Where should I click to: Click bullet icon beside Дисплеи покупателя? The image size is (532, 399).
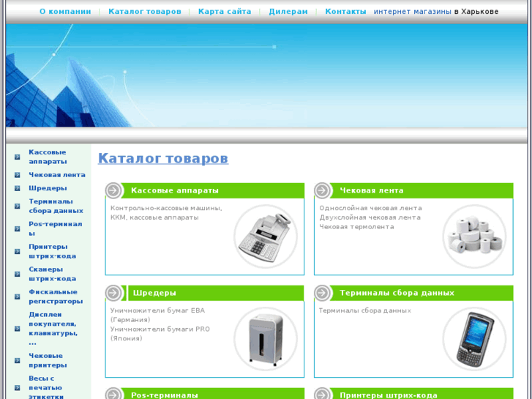(18, 329)
